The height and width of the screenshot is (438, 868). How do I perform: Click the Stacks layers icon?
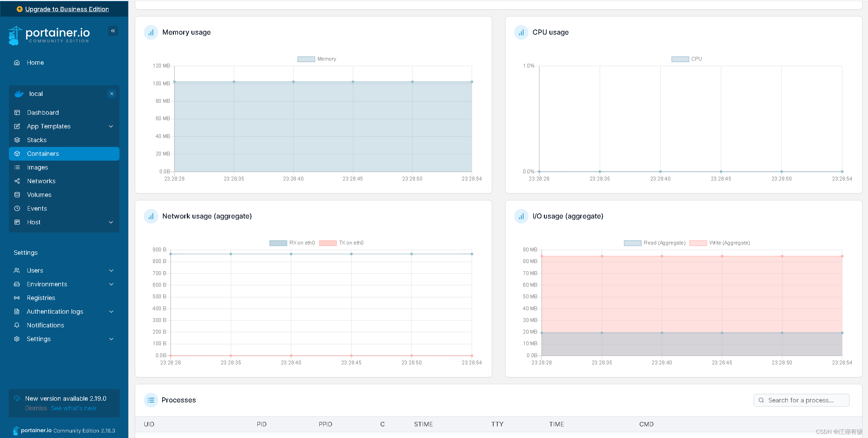click(x=17, y=140)
